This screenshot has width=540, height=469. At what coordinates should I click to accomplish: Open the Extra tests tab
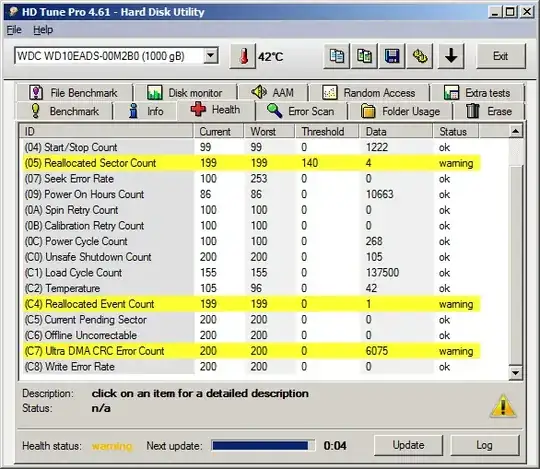point(478,93)
